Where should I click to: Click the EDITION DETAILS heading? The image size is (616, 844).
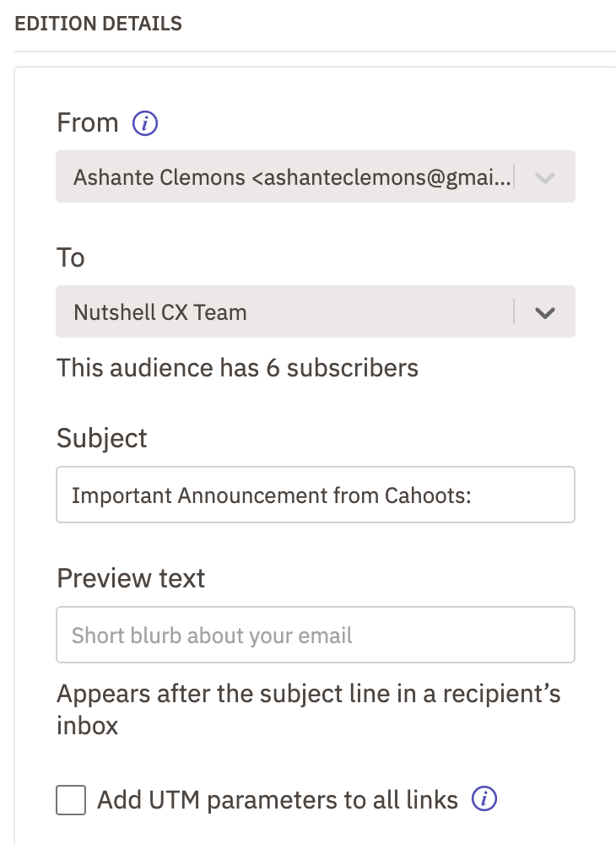[x=98, y=24]
